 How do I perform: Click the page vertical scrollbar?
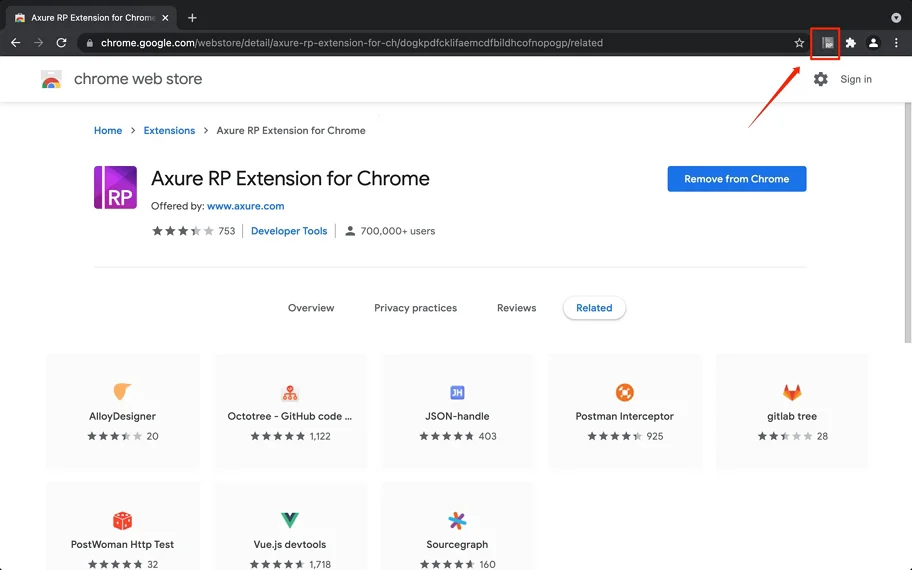point(908,222)
